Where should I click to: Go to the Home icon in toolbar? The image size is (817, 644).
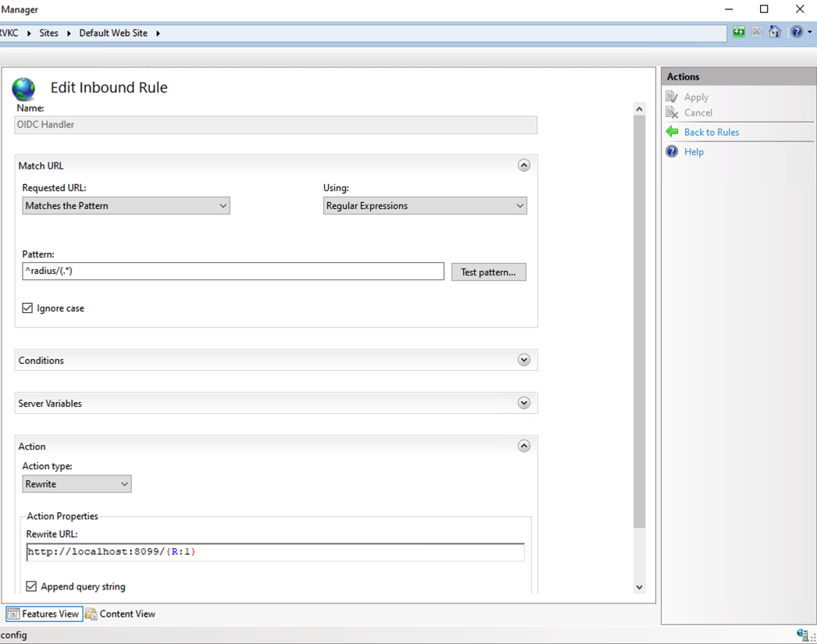(775, 32)
